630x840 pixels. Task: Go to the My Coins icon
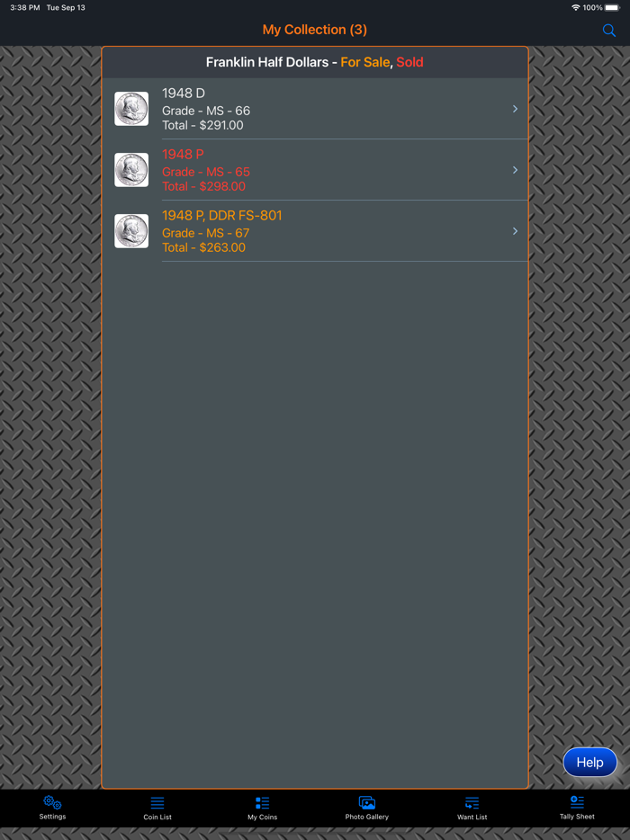coord(262,802)
